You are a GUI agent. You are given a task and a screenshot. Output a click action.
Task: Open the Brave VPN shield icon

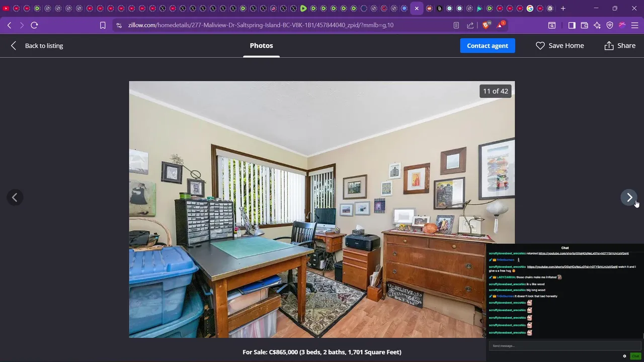[610, 25]
